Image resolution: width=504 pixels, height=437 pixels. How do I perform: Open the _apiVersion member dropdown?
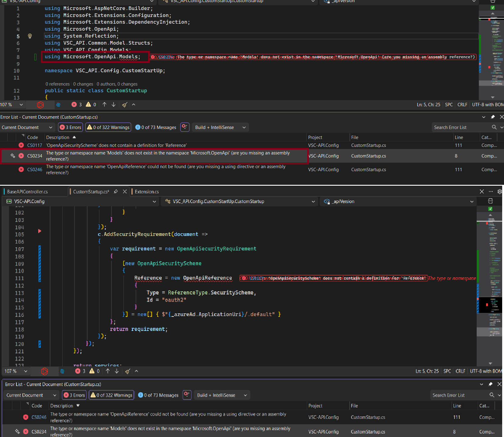(x=398, y=201)
